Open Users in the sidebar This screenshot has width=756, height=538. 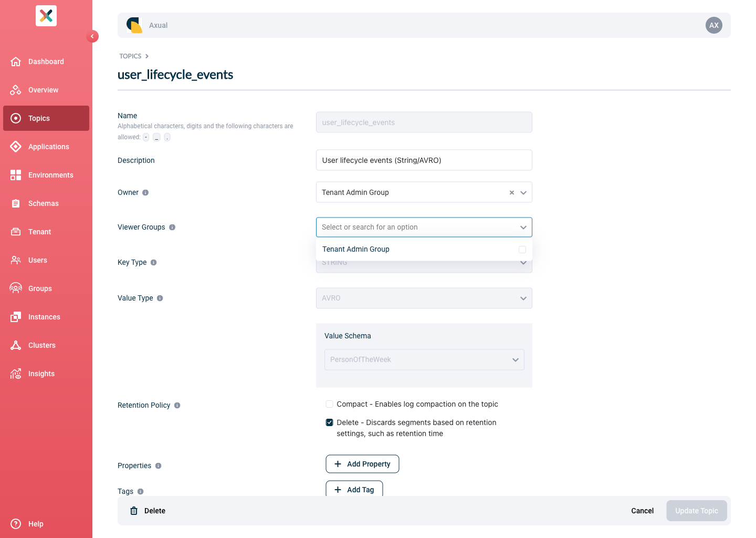(x=46, y=260)
